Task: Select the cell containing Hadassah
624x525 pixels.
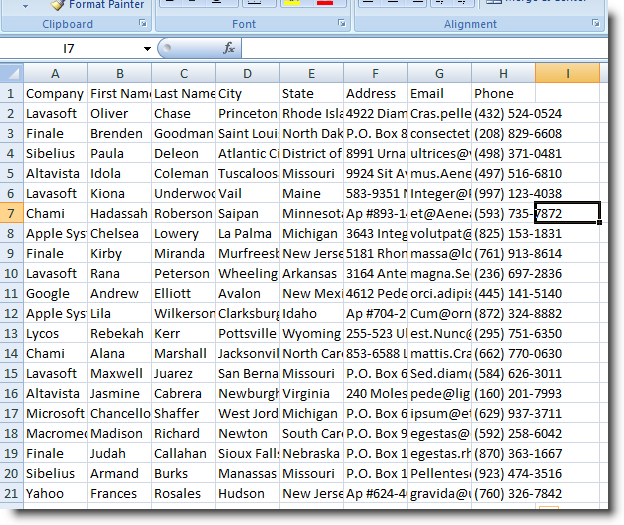Action: click(119, 213)
